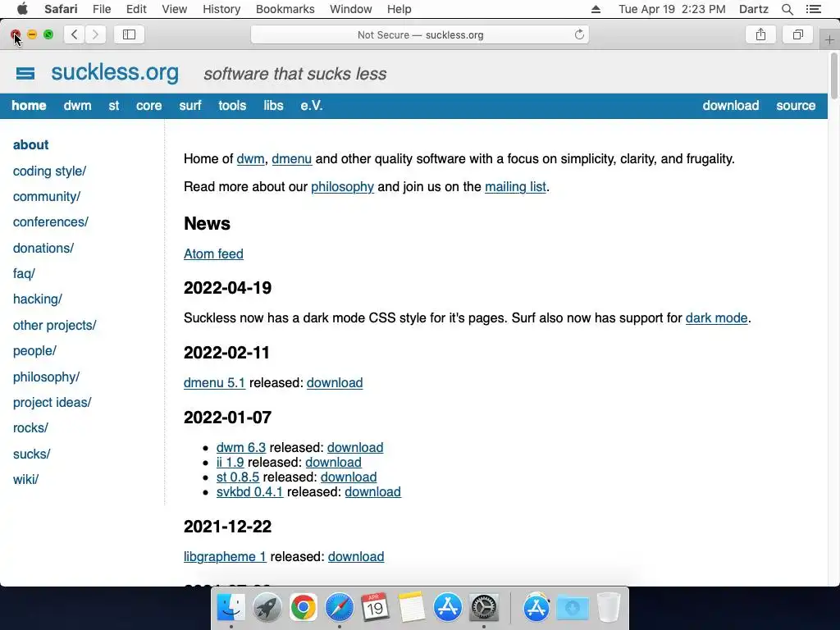Image resolution: width=840 pixels, height=630 pixels.
Task: Select the tools navigation tab
Action: coord(232,106)
